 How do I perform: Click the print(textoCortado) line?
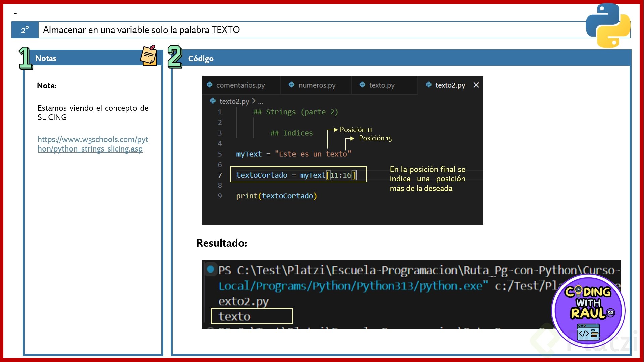point(276,196)
